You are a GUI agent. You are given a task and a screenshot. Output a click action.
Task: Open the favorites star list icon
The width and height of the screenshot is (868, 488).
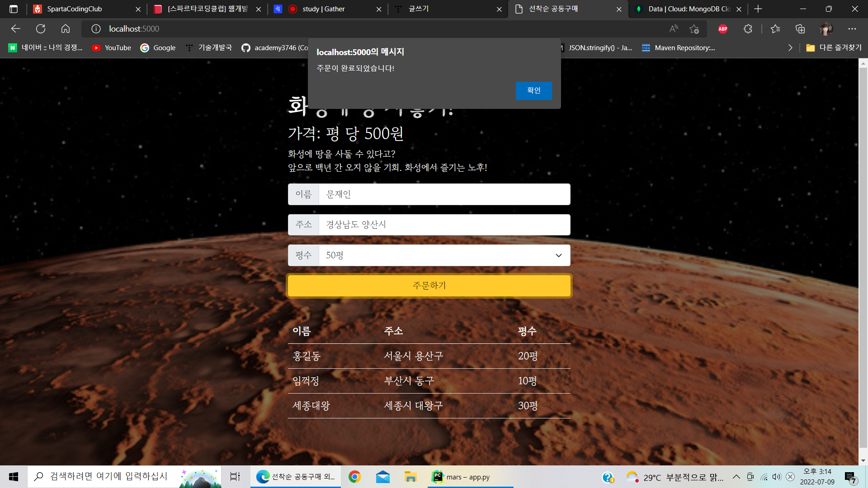tap(775, 29)
